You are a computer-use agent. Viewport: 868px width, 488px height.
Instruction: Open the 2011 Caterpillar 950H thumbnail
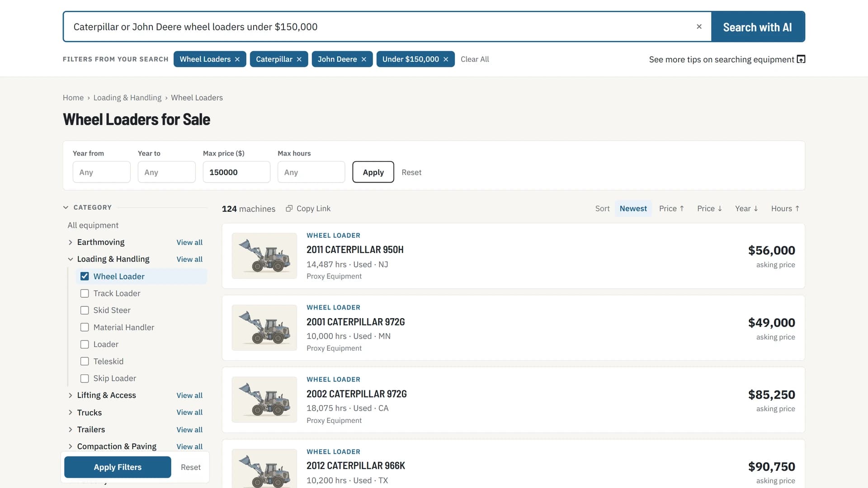click(264, 256)
